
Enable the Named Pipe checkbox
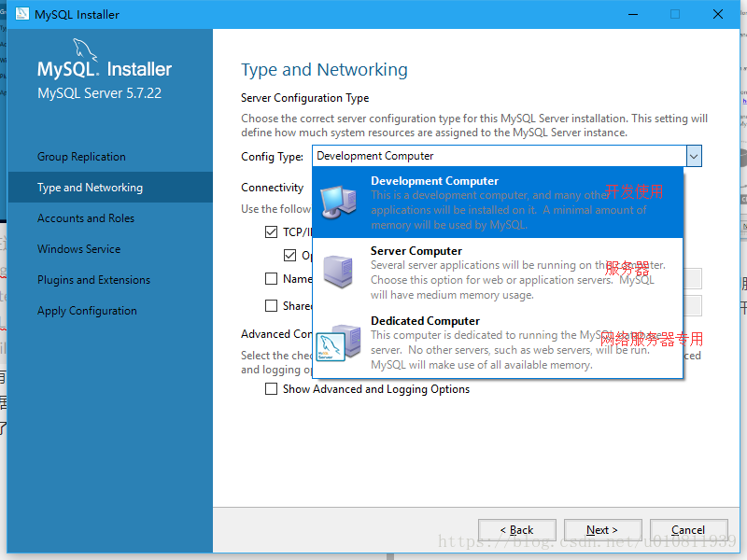(271, 278)
